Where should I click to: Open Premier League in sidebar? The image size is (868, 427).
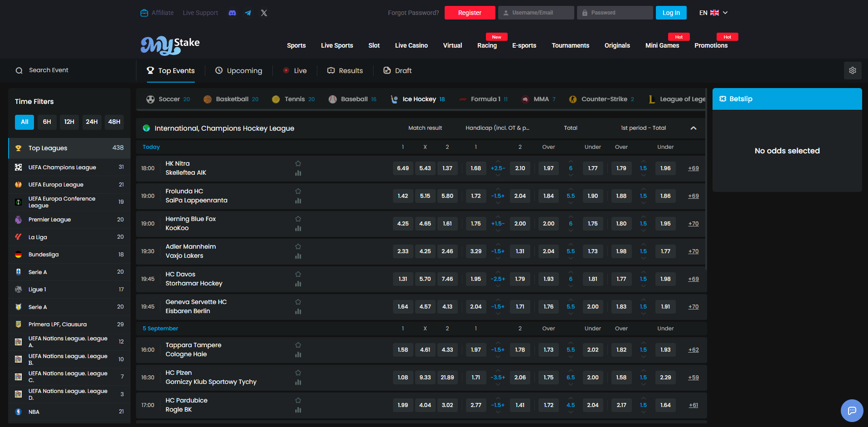click(x=69, y=220)
